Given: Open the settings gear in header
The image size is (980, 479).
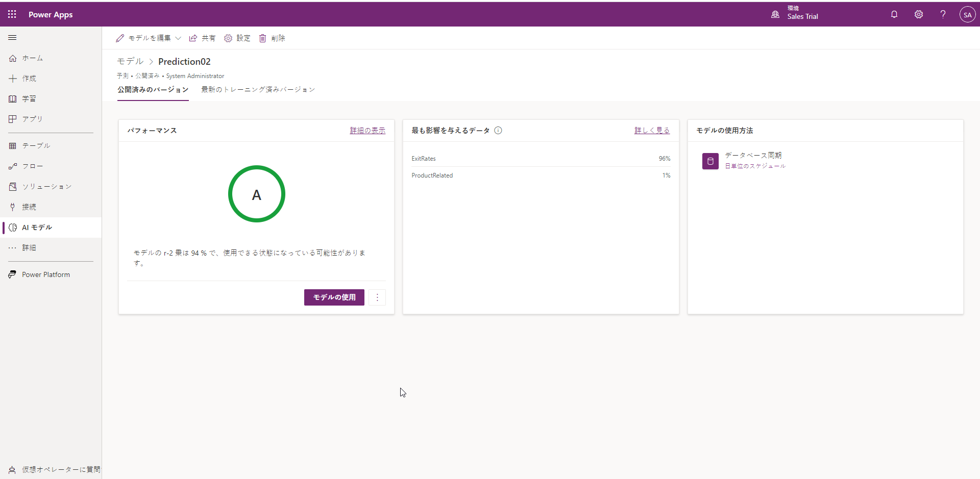Looking at the screenshot, I should point(919,14).
